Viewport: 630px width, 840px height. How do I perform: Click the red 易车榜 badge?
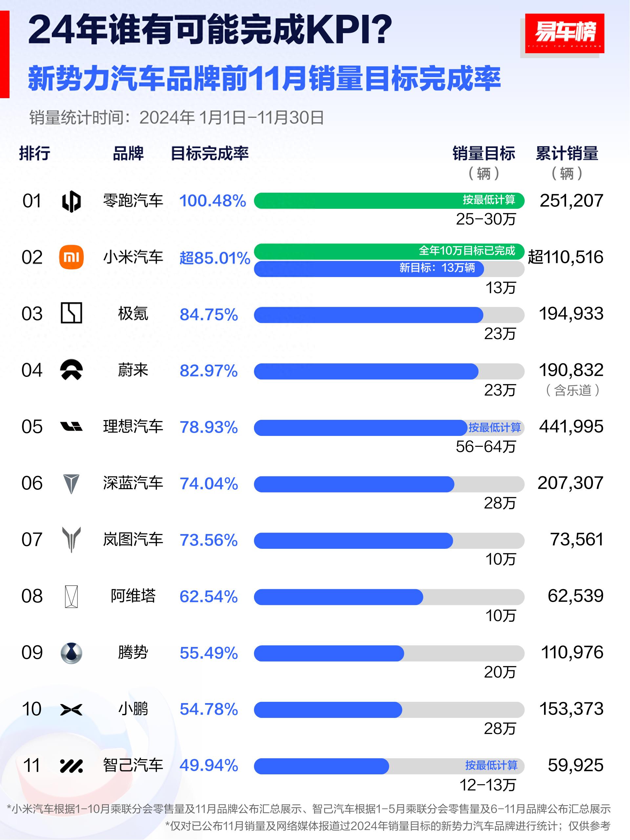(564, 33)
